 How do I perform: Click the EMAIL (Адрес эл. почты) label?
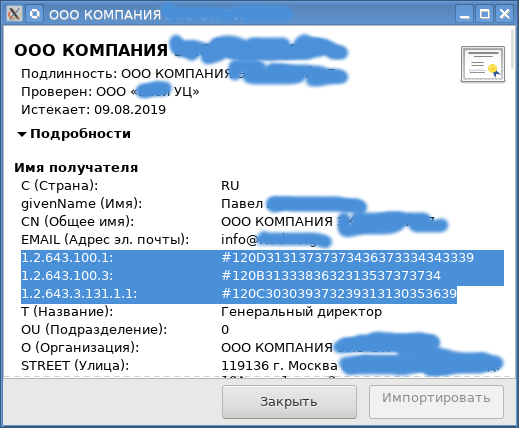click(105, 240)
